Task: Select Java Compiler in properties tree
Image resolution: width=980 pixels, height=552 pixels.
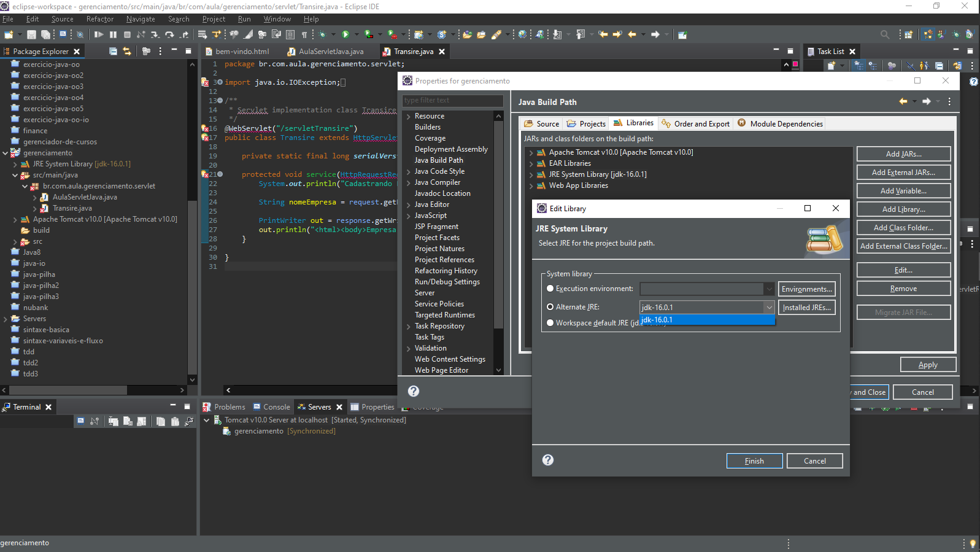Action: [x=437, y=182]
